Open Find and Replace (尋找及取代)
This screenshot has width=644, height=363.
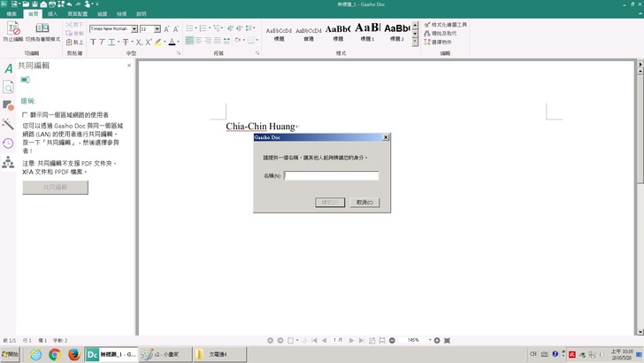(x=441, y=34)
